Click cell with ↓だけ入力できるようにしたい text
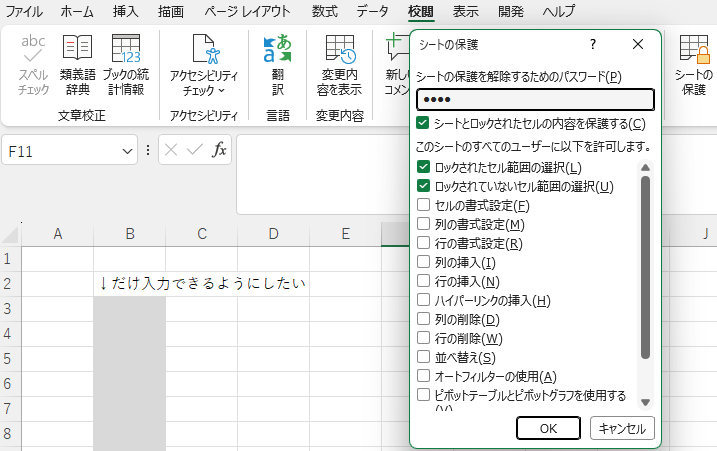Image resolution: width=717 pixels, height=451 pixels. tap(130, 284)
